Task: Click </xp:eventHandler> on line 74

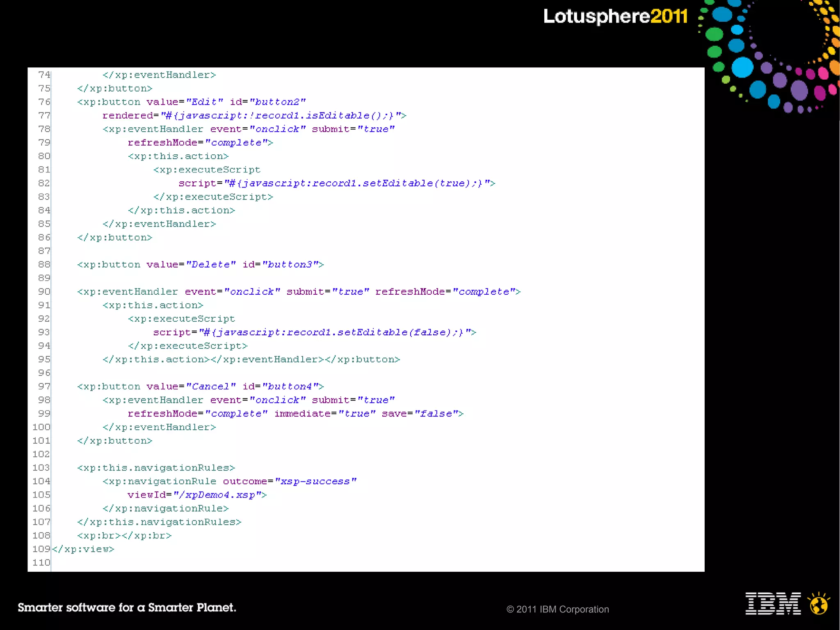Action: (159, 75)
